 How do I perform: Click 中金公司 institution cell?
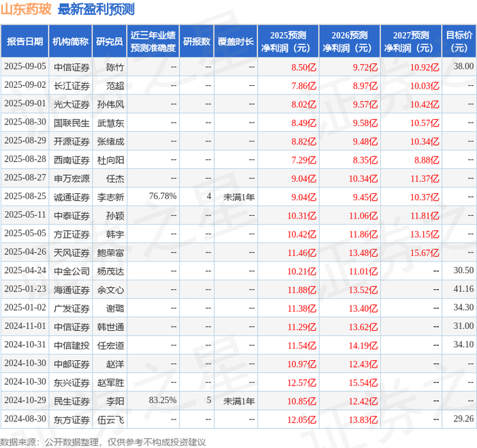click(x=72, y=272)
